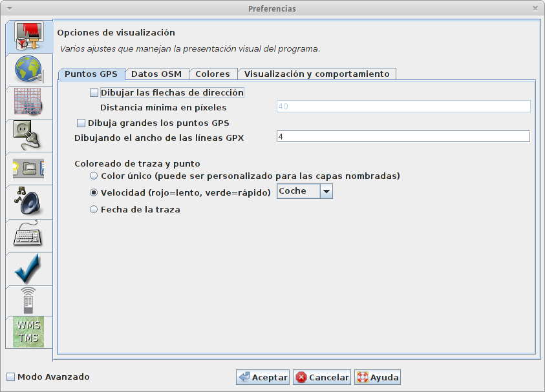Select the globe connection settings icon

pyautogui.click(x=28, y=69)
